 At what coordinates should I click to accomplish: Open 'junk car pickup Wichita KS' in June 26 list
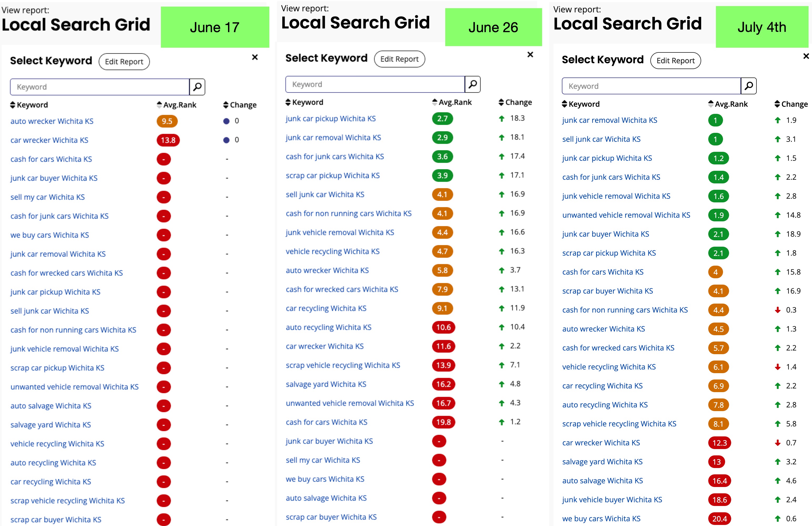coord(331,119)
